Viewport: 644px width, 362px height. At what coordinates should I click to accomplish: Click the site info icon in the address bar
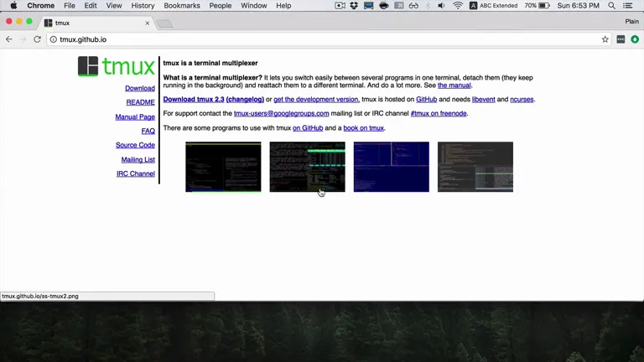(54, 39)
